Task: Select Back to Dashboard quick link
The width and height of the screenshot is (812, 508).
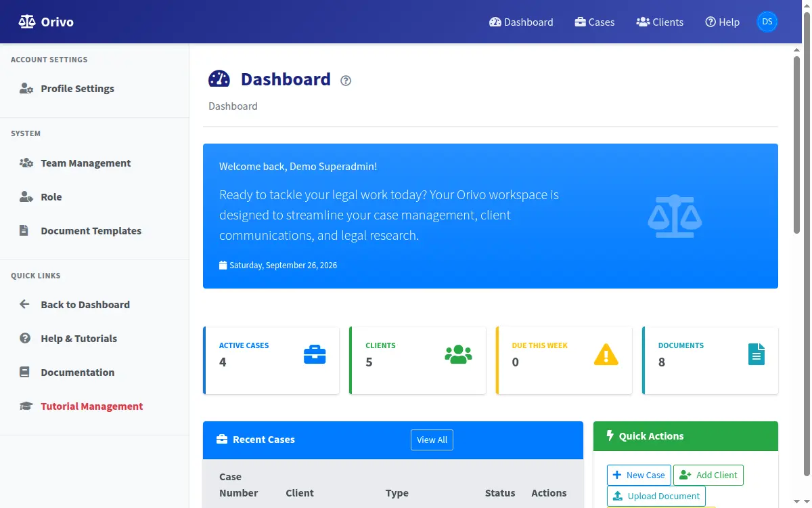Action: click(94, 305)
